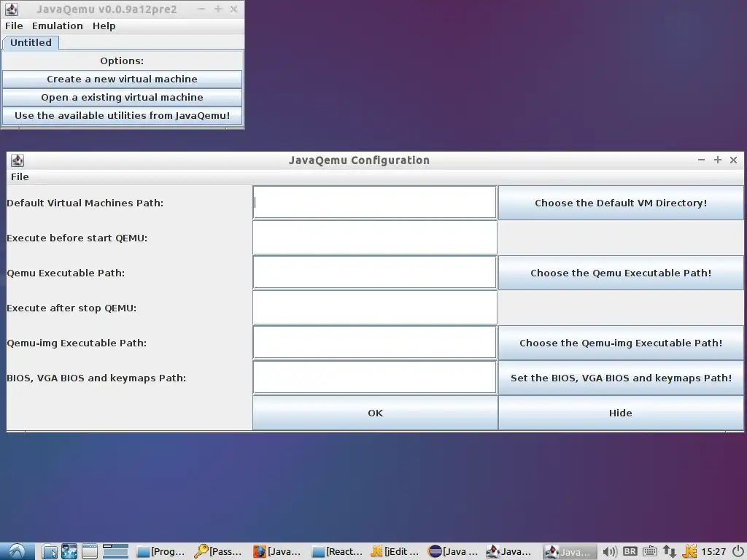Click Set the BIOS, VGA BIOS and keymaps Path!

621,378
